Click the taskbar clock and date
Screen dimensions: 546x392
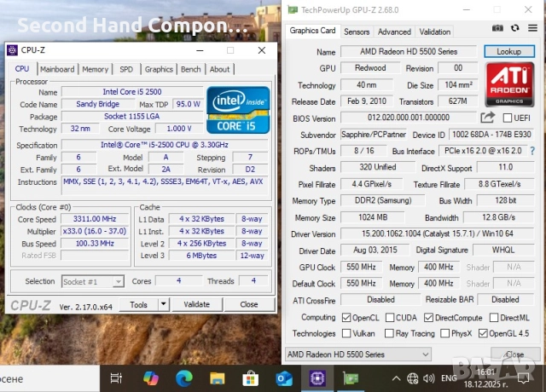tap(485, 378)
